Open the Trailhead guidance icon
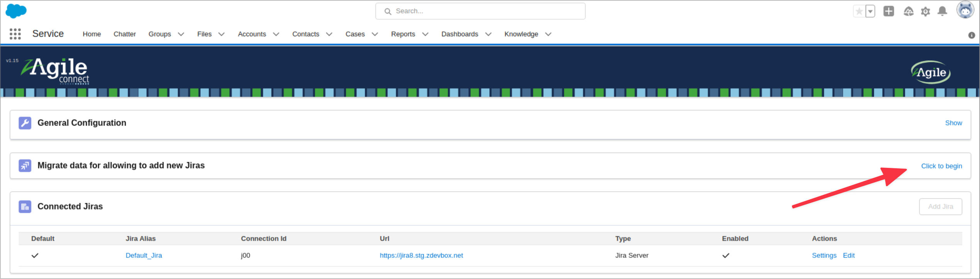Viewport: 980px width, 279px height. 908,12
